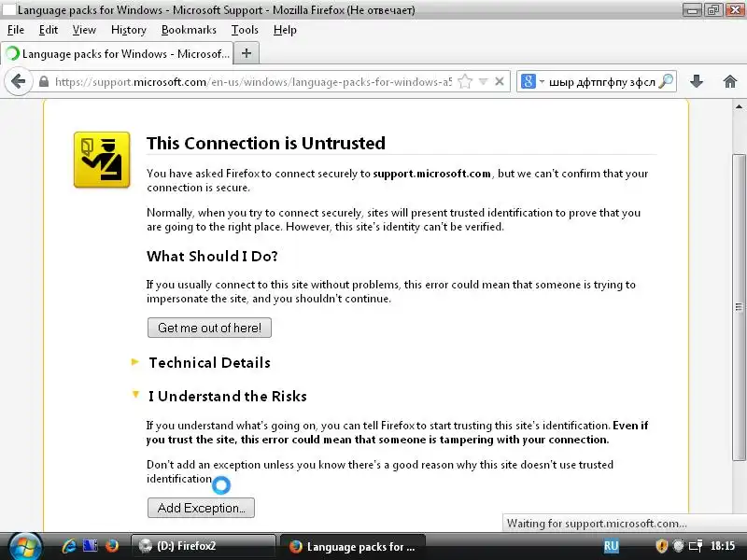Viewport: 747px width, 560px height.
Task: Click the search box text field
Action: pyautogui.click(x=601, y=81)
